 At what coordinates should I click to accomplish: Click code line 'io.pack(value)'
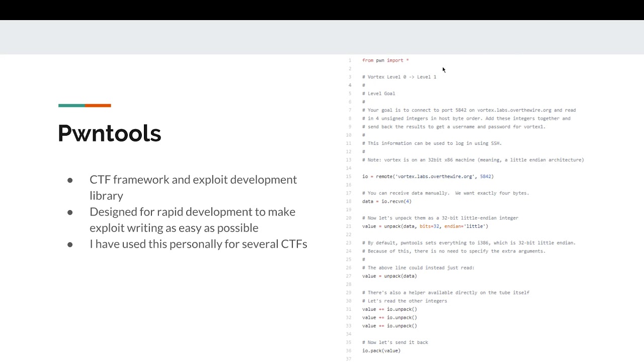[x=381, y=351]
